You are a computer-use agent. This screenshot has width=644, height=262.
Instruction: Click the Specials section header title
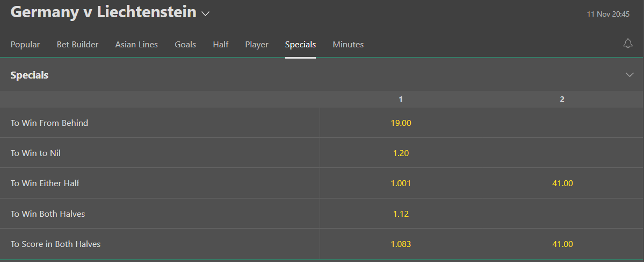(x=30, y=75)
